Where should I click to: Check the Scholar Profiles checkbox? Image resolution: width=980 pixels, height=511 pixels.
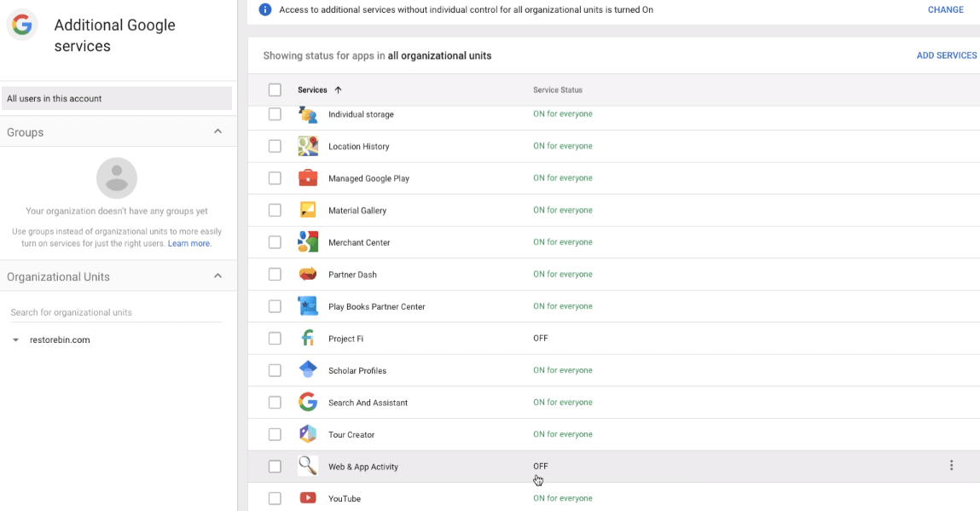pos(275,370)
